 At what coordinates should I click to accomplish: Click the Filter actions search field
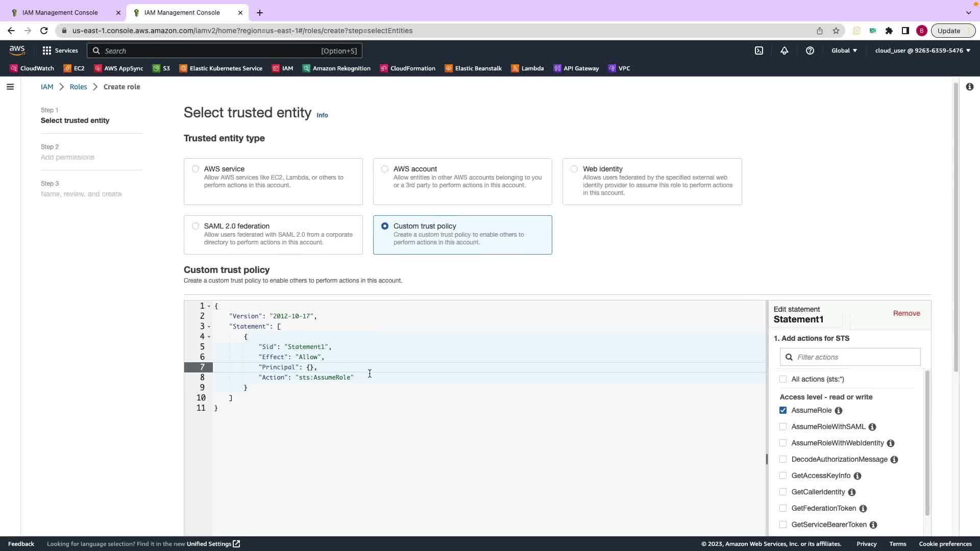[855, 357]
